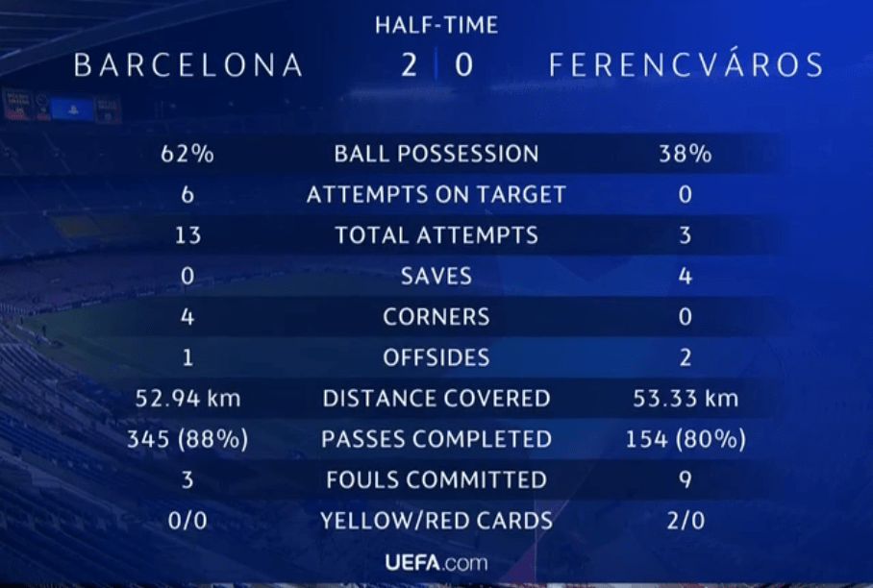The image size is (873, 588).
Task: Click Ferencváros' 2/0 cards value
Action: tap(686, 522)
